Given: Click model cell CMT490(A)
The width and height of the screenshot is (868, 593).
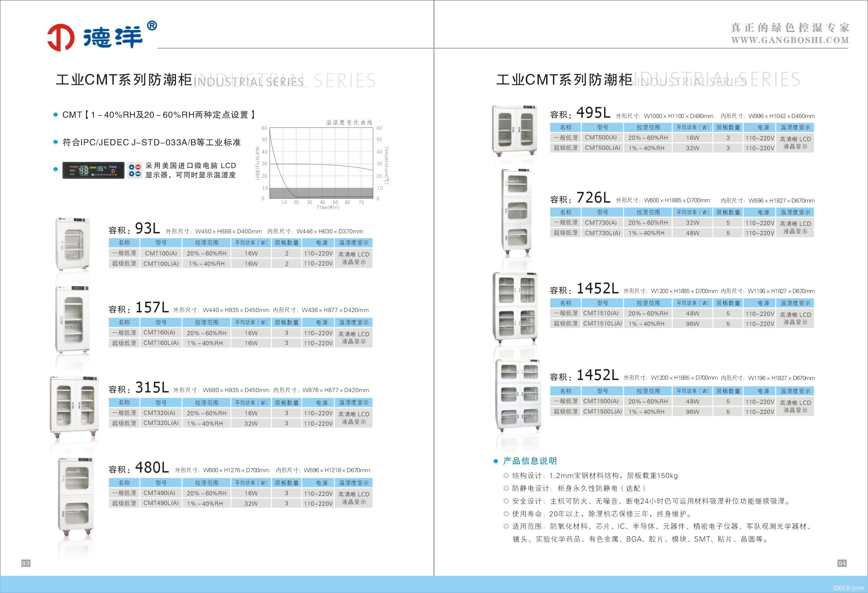Looking at the screenshot, I should point(161,493).
